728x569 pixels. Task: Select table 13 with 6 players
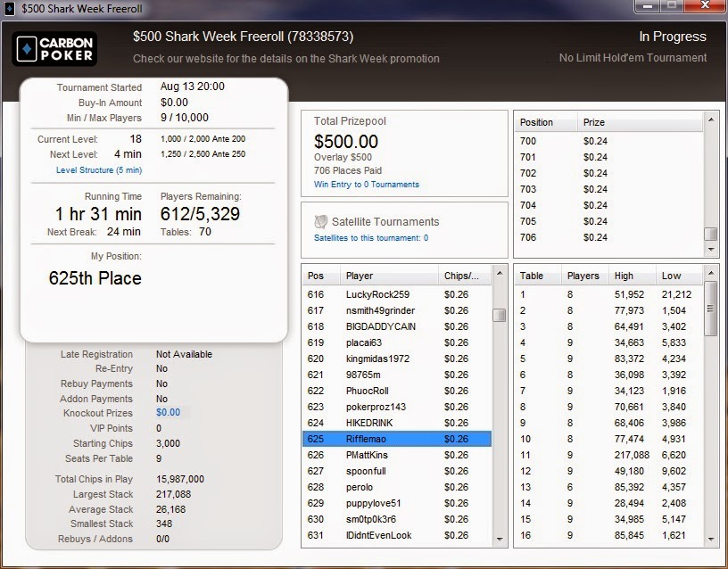608,487
